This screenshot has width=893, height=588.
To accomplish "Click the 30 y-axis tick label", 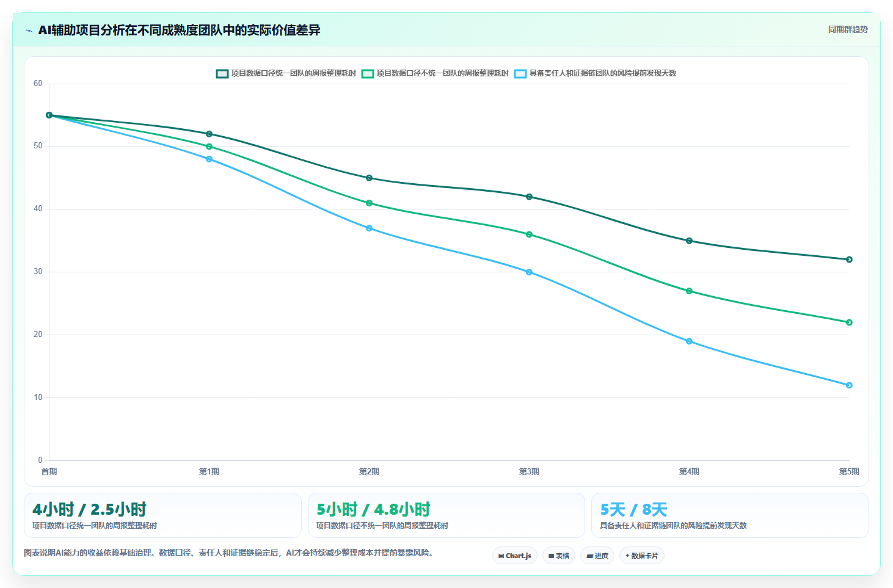I will pyautogui.click(x=38, y=272).
